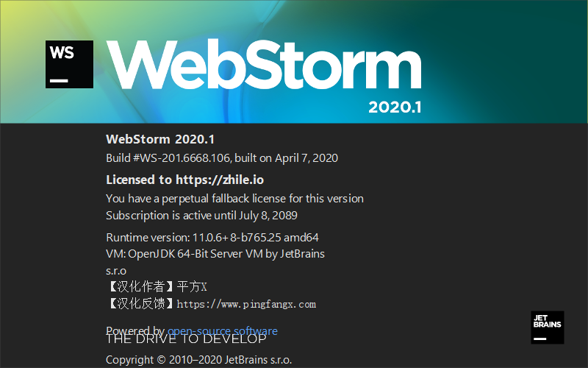Click the Copyright 2010–2020 JetBrains line

(198, 360)
